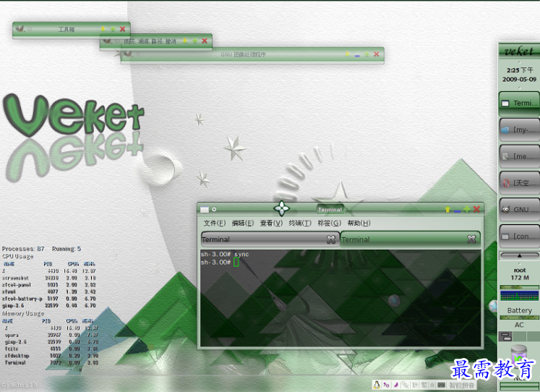The width and height of the screenshot is (540, 392).
Task: Switch to [天空... Opera task in panel
Action: tap(519, 183)
